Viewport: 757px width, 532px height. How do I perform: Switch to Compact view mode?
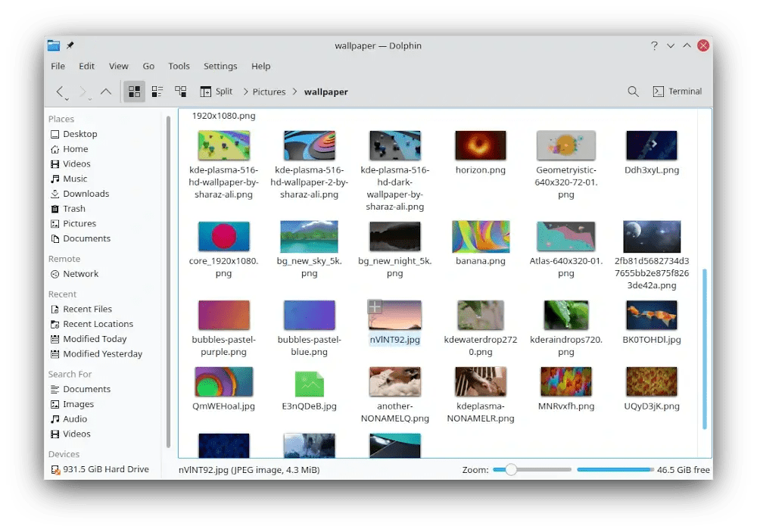point(157,91)
